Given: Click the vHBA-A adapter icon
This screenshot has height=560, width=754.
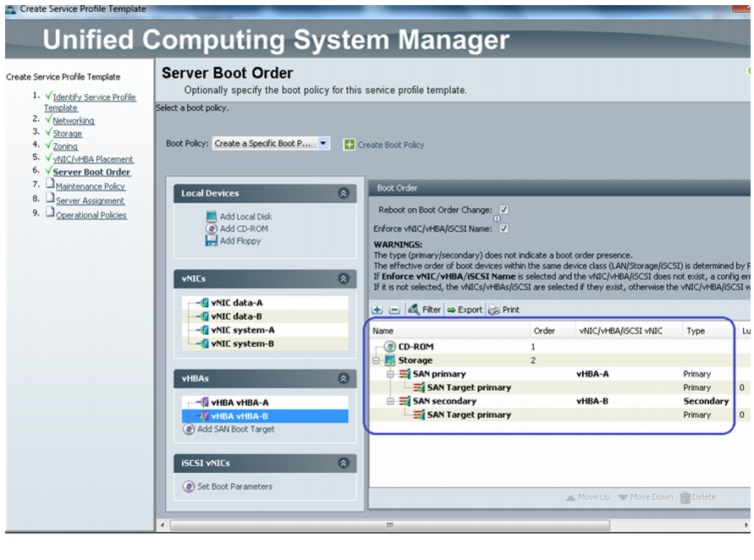Looking at the screenshot, I should pyautogui.click(x=204, y=403).
